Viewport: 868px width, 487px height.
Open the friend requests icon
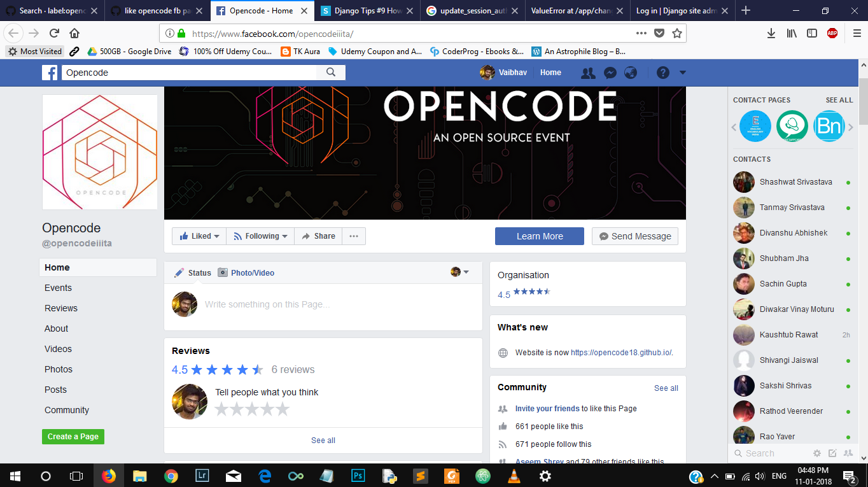point(587,73)
